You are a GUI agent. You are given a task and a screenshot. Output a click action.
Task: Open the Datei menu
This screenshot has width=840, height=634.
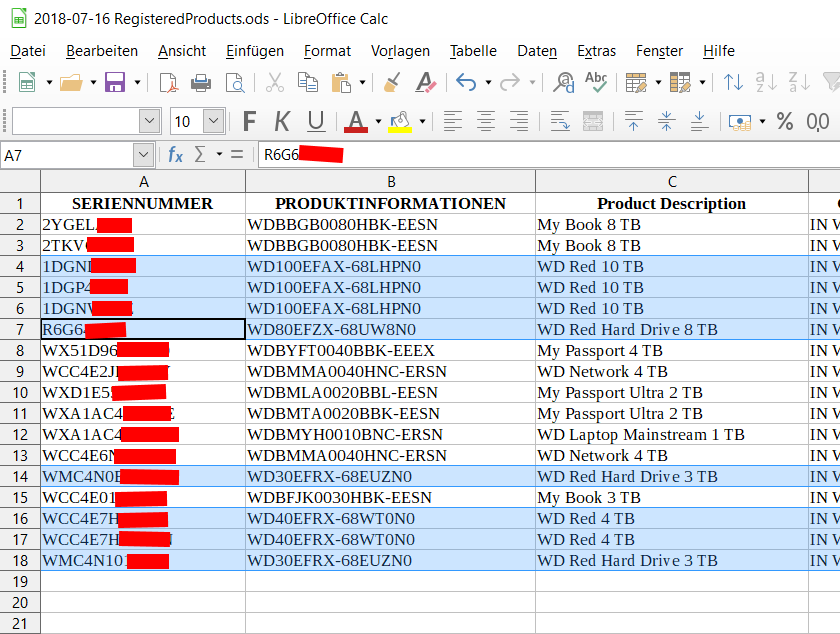[x=28, y=51]
